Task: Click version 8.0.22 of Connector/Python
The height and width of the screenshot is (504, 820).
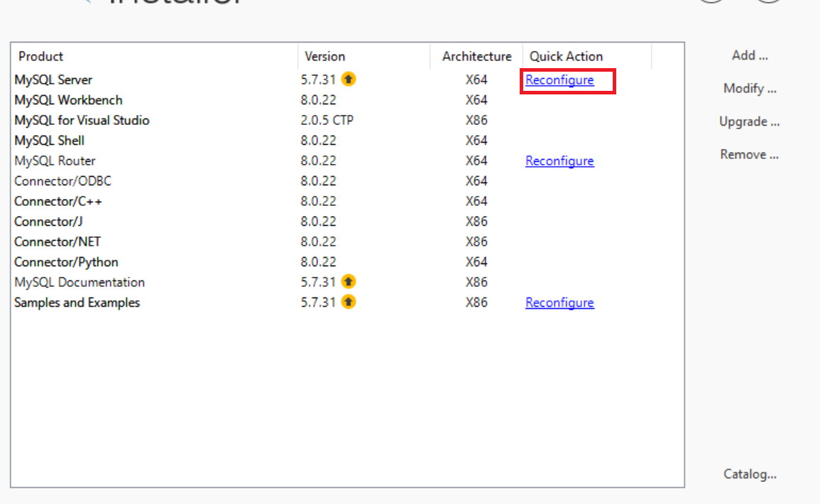Action: 318,262
